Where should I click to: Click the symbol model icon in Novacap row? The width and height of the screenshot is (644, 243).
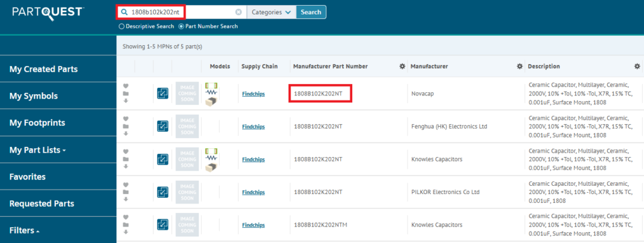pos(211,93)
